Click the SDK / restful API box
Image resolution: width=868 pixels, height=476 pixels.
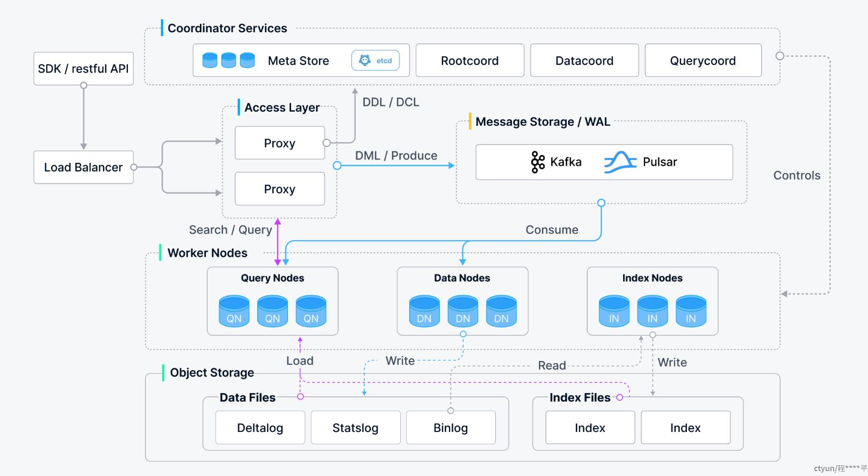pyautogui.click(x=83, y=69)
